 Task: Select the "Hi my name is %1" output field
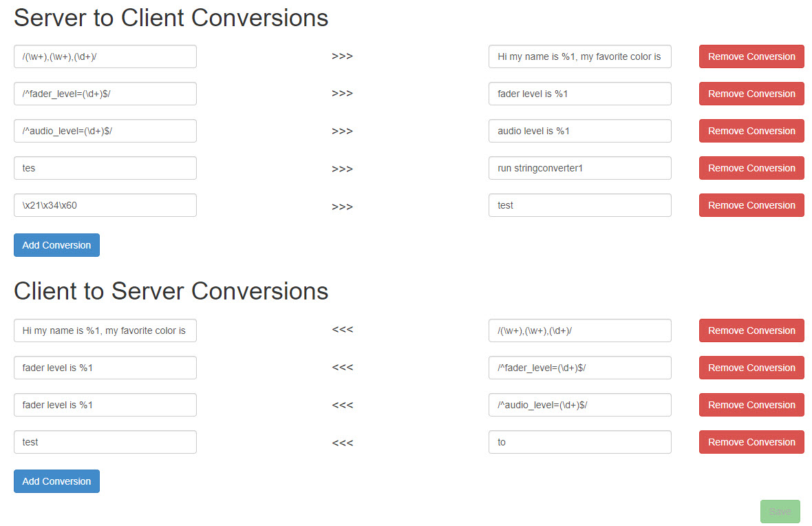point(579,56)
